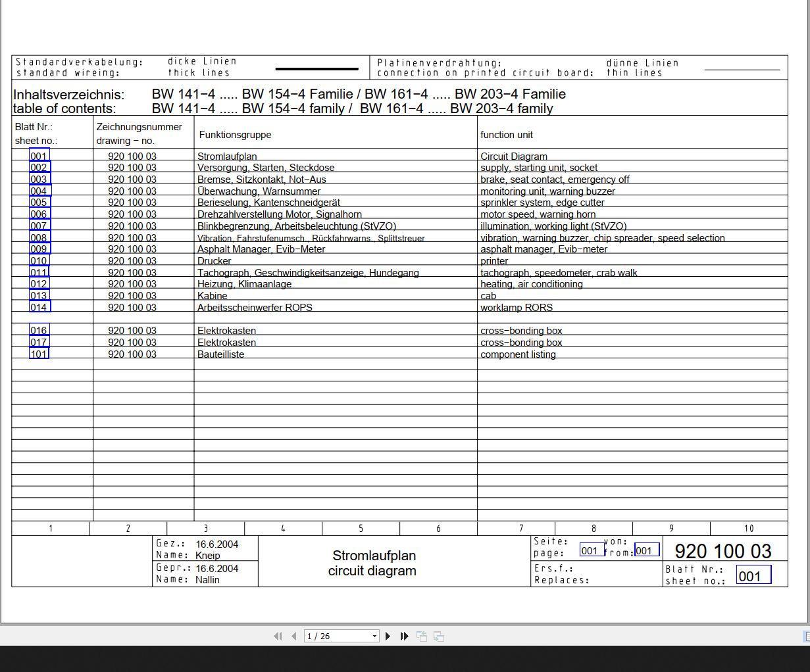The height and width of the screenshot is (672, 810).
Task: Open sheet 005 link for Berieselung
Action: (x=39, y=203)
